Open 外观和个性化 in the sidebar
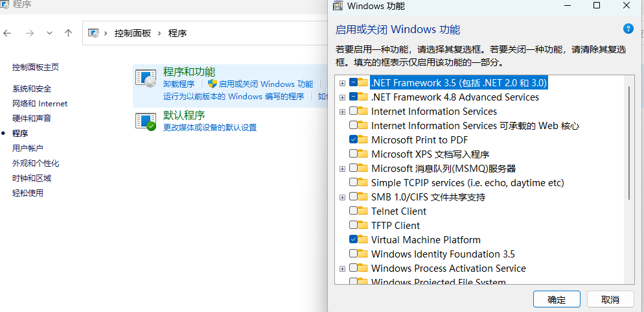 point(36,163)
